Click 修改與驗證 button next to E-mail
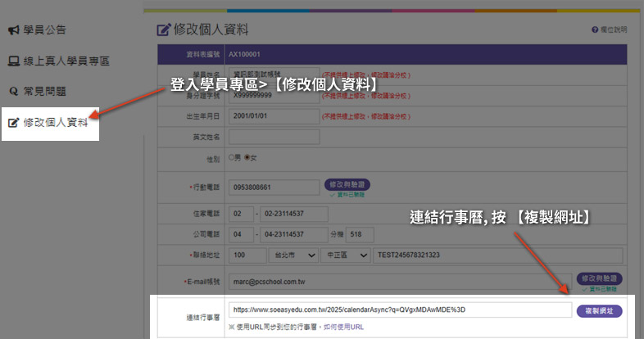This screenshot has width=644, height=339. (x=599, y=278)
